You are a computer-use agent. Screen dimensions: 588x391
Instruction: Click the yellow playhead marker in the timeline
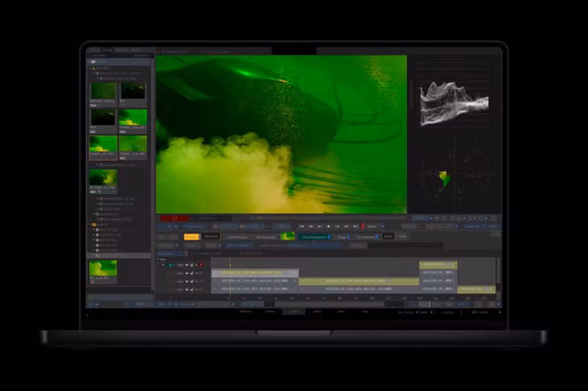tap(230, 265)
